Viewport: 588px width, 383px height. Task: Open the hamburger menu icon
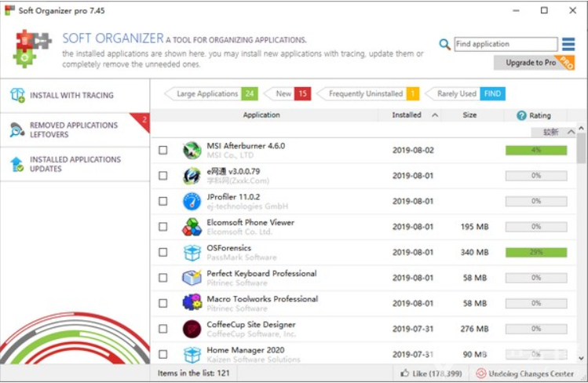(x=568, y=44)
